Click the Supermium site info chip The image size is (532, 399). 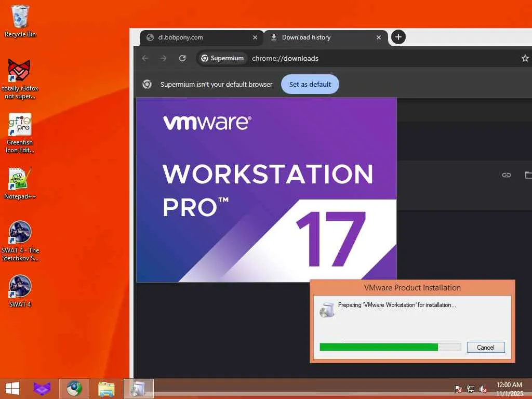[222, 58]
